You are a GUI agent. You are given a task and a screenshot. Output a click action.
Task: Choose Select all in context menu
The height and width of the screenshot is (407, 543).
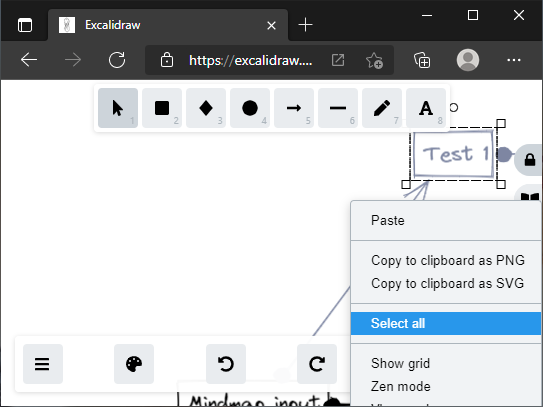(x=446, y=324)
